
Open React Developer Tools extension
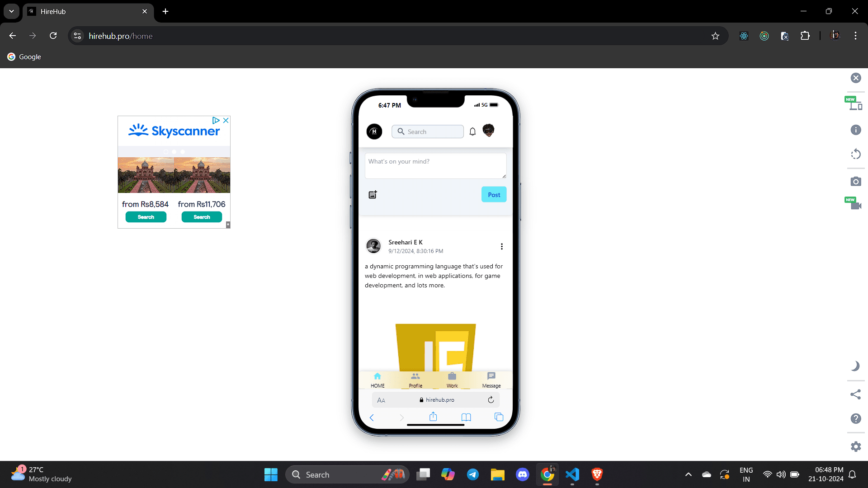click(744, 36)
